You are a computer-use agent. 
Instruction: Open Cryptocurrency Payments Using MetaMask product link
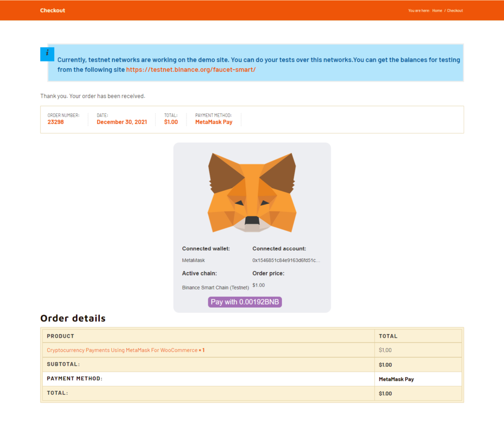122,350
